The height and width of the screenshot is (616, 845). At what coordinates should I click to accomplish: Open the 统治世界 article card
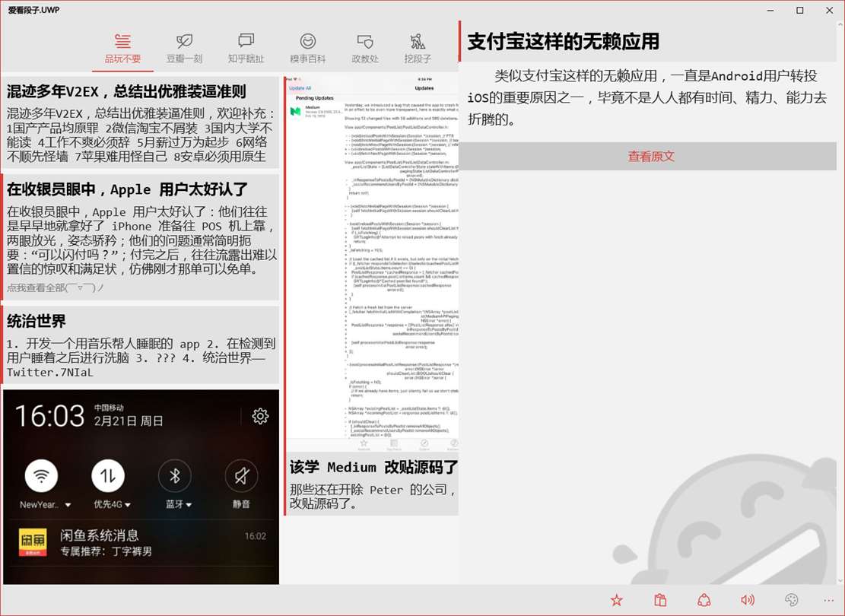[140, 345]
